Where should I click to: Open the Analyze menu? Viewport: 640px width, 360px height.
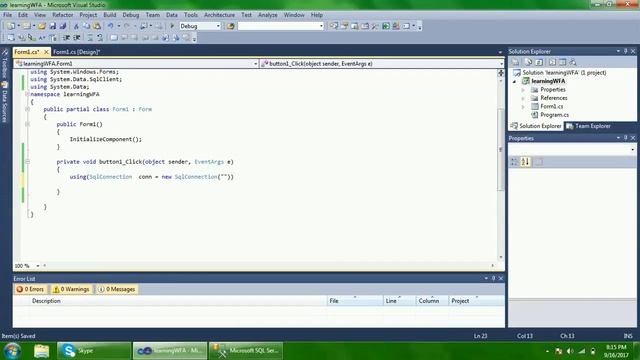(268, 15)
